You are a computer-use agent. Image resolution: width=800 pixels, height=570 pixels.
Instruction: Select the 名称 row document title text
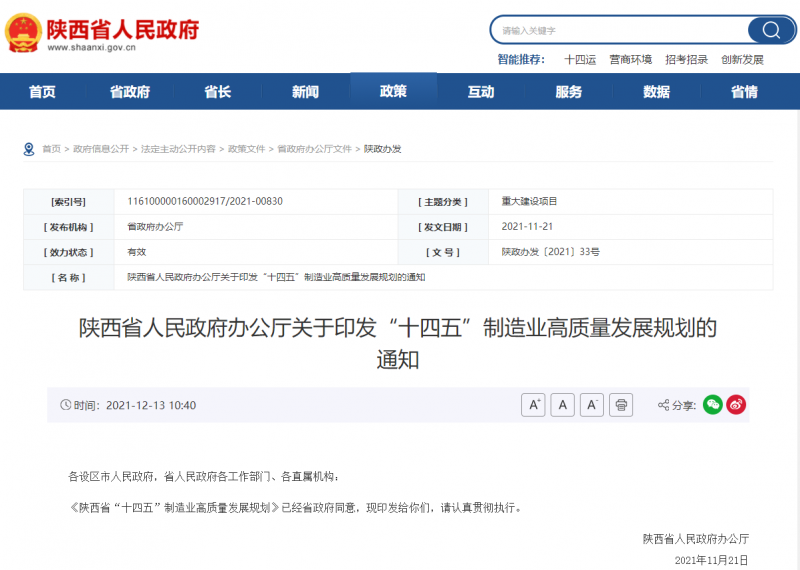(276, 277)
